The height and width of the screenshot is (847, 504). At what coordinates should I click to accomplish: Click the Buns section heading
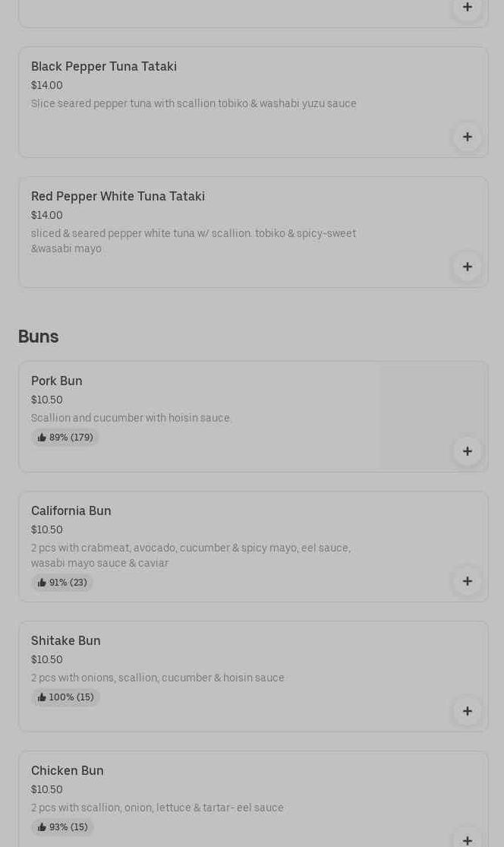pyautogui.click(x=39, y=337)
